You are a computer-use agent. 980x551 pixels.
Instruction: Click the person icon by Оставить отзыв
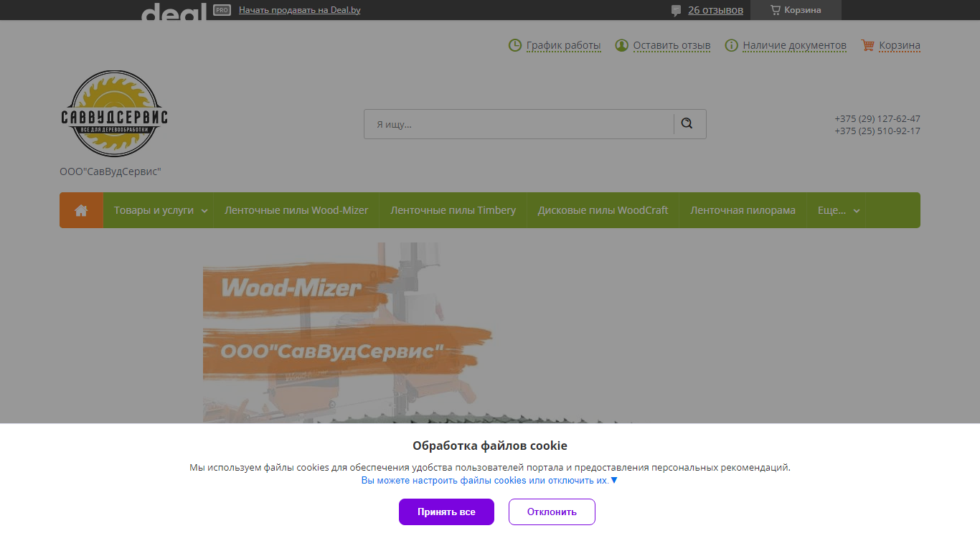point(621,45)
